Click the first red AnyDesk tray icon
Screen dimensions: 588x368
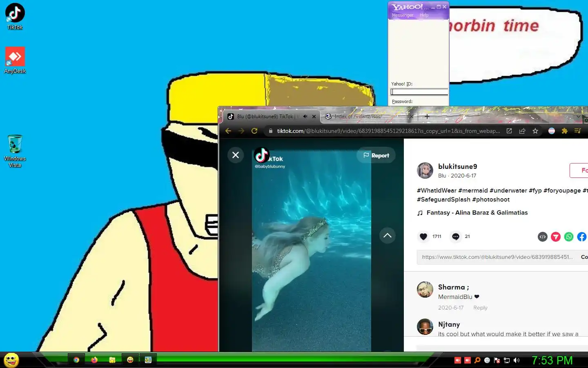(x=458, y=360)
